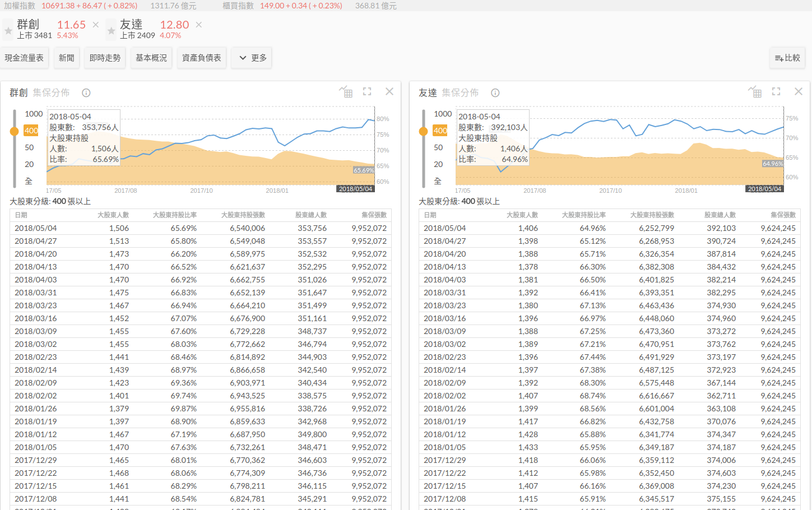Select 2017/12/29 row in 群創 table
Image resolution: width=812 pixels, height=510 pixels.
click(x=201, y=460)
